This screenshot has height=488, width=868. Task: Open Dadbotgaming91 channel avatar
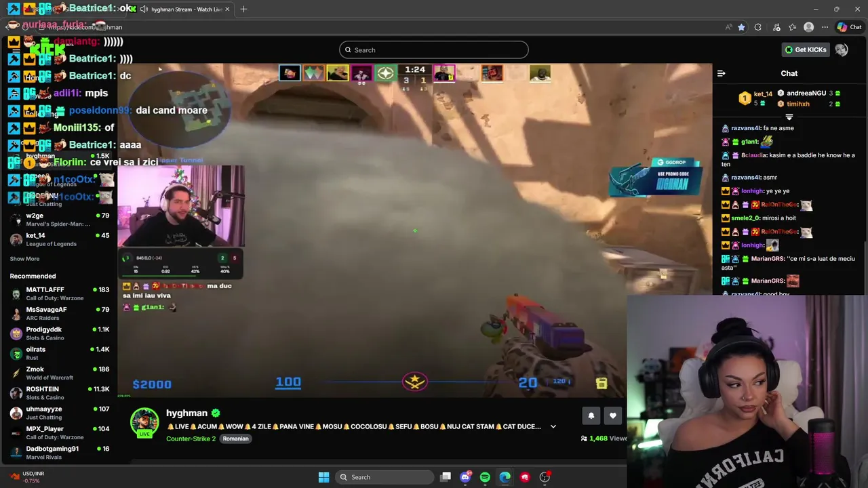pos(16,453)
